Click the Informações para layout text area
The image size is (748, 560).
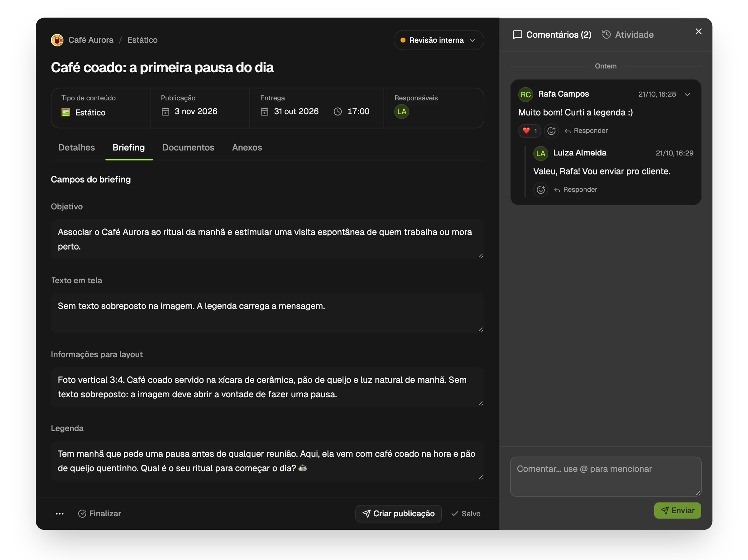(x=267, y=387)
